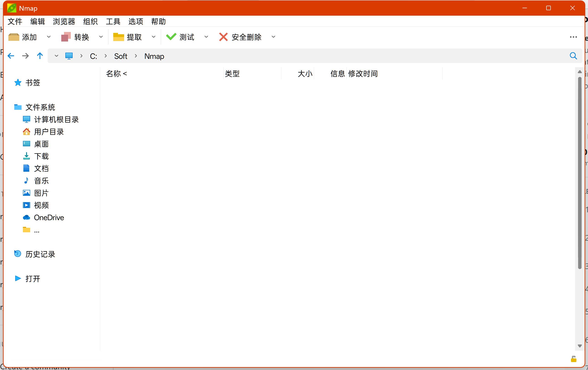Expand the chevron after Soft in breadcrumb
588x370 pixels.
(136, 56)
